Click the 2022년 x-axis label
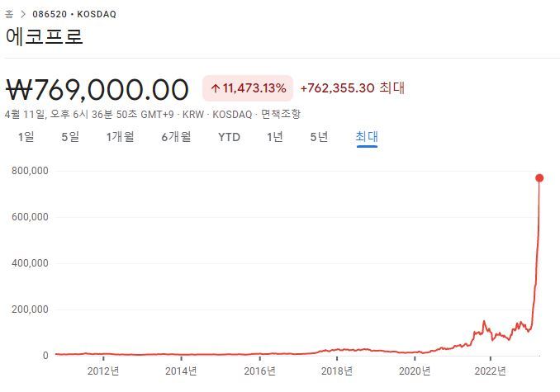 (491, 371)
